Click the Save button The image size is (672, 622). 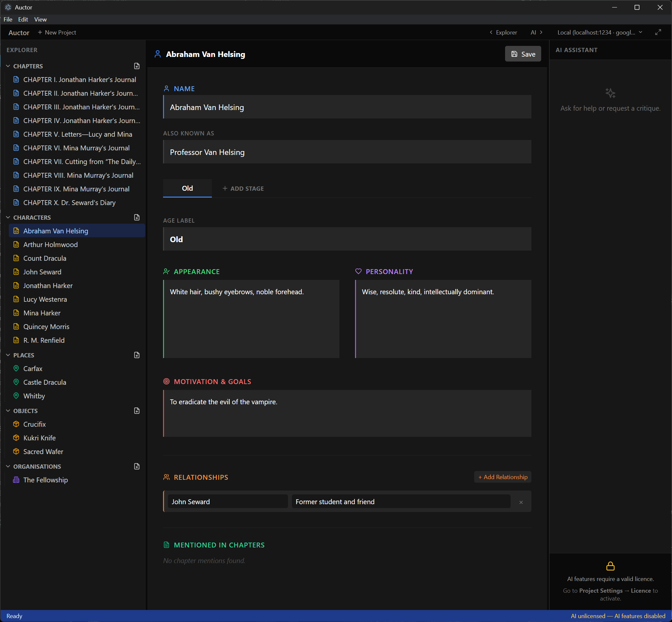coord(523,54)
